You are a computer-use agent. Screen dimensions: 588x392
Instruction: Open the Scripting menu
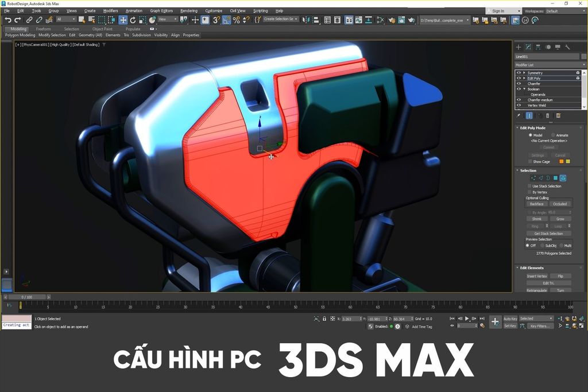coord(261,11)
